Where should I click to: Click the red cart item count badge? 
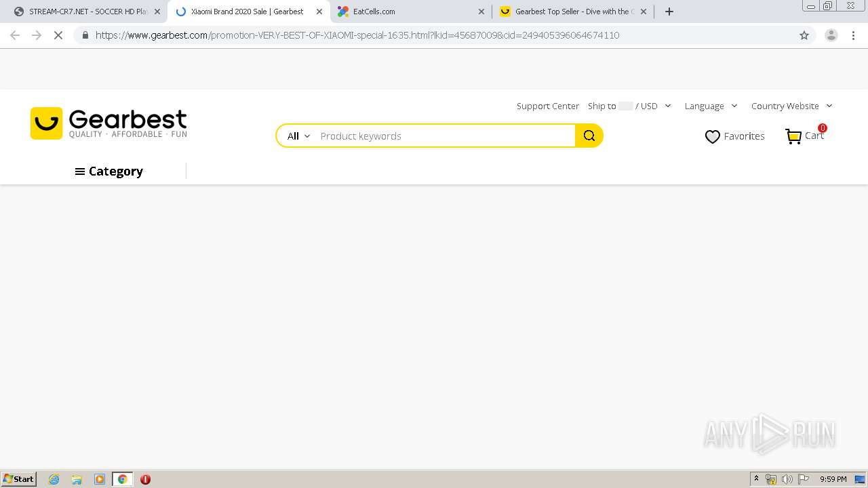tap(822, 128)
